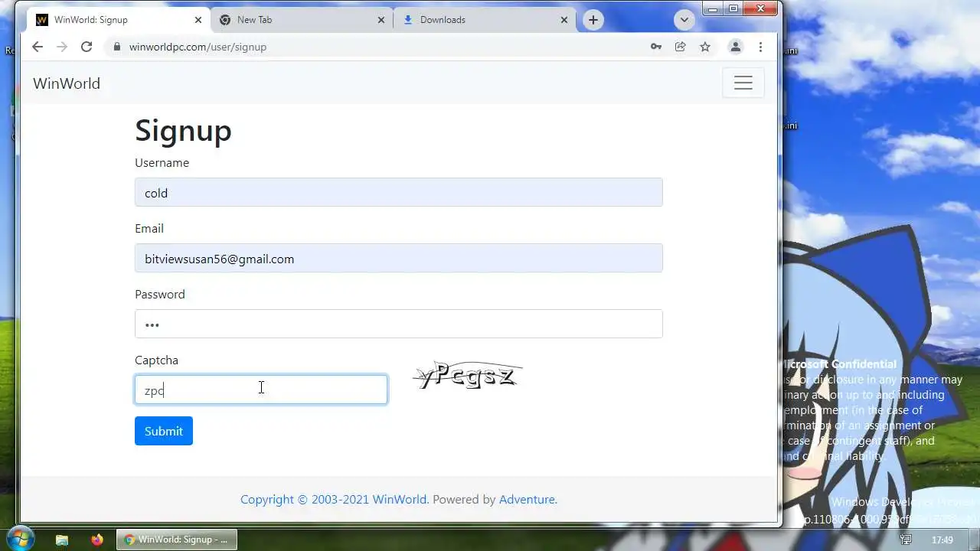Click the taskbar clock 17:49

coord(942,540)
